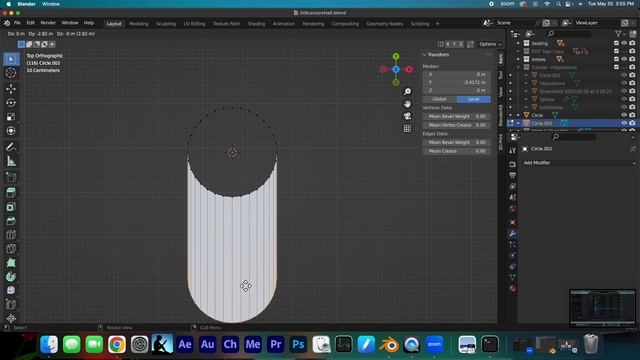Toggle Z axis mirror in header
640x360 pixels.
tap(461, 44)
